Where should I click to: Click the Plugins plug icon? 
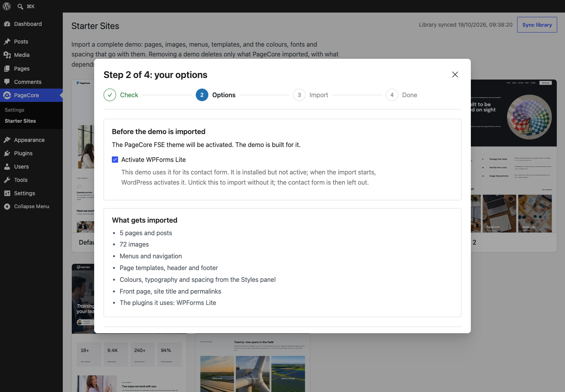[7, 153]
